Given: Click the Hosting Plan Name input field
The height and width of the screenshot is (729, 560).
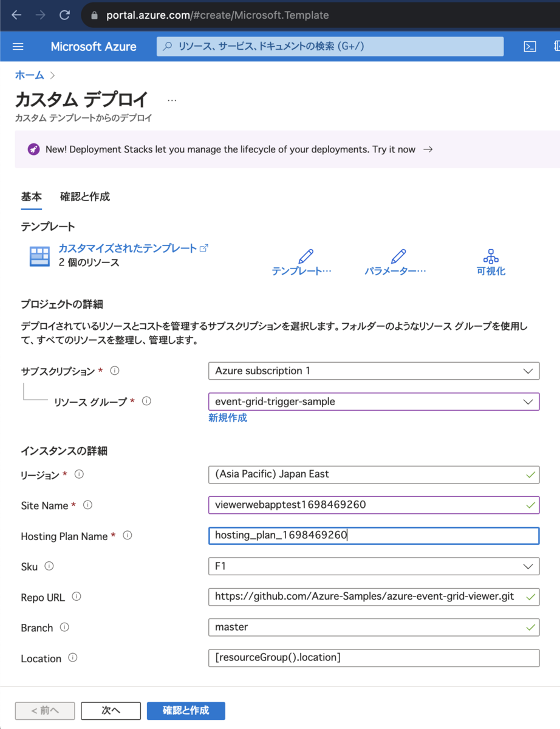Looking at the screenshot, I should pyautogui.click(x=374, y=536).
